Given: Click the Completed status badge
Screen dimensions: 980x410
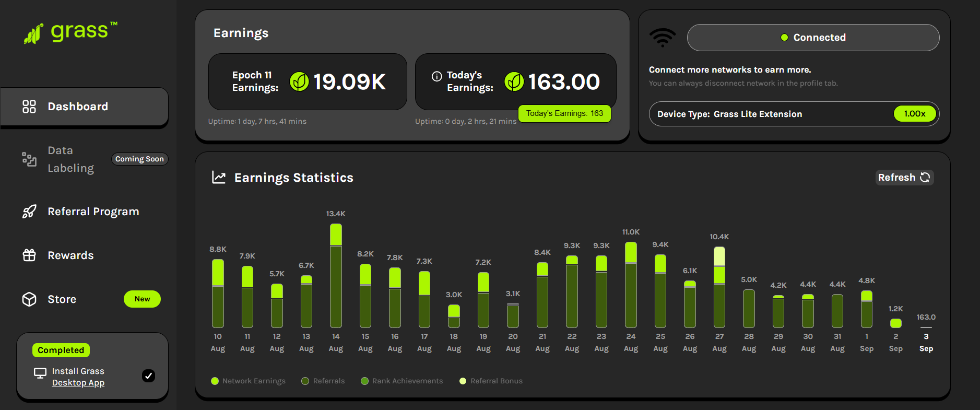Looking at the screenshot, I should (x=61, y=350).
